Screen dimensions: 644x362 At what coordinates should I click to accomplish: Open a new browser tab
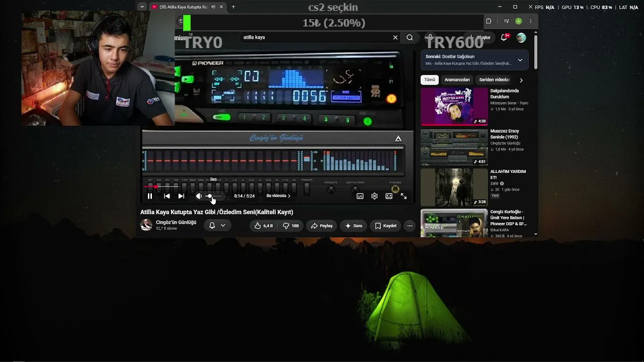[233, 7]
